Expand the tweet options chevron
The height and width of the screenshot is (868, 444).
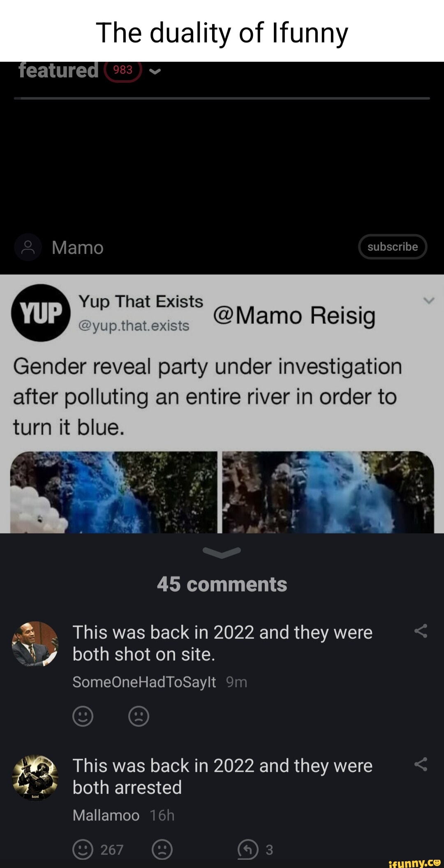pyautogui.click(x=429, y=301)
